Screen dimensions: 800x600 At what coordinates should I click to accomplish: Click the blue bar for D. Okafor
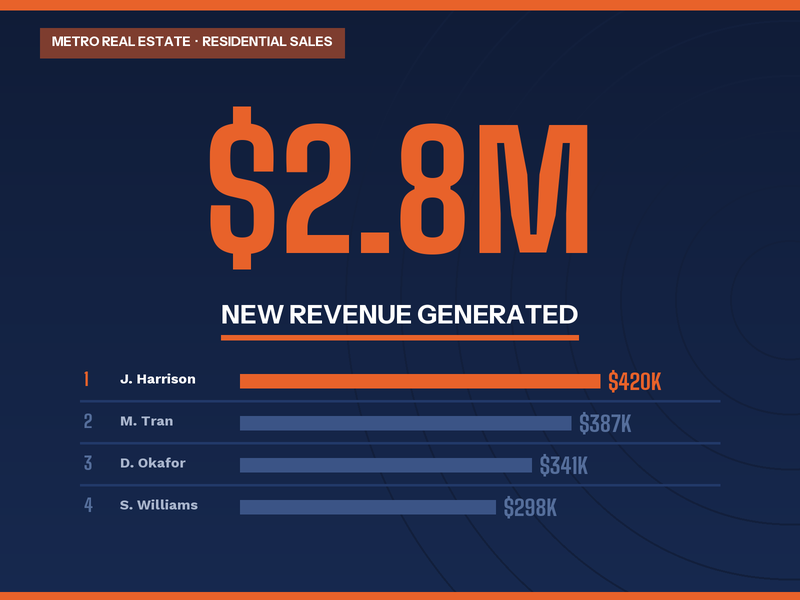pos(386,465)
